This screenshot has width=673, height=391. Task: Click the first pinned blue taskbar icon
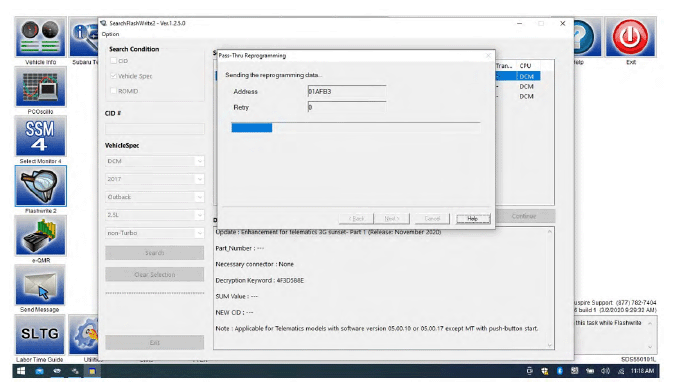[x=39, y=371]
